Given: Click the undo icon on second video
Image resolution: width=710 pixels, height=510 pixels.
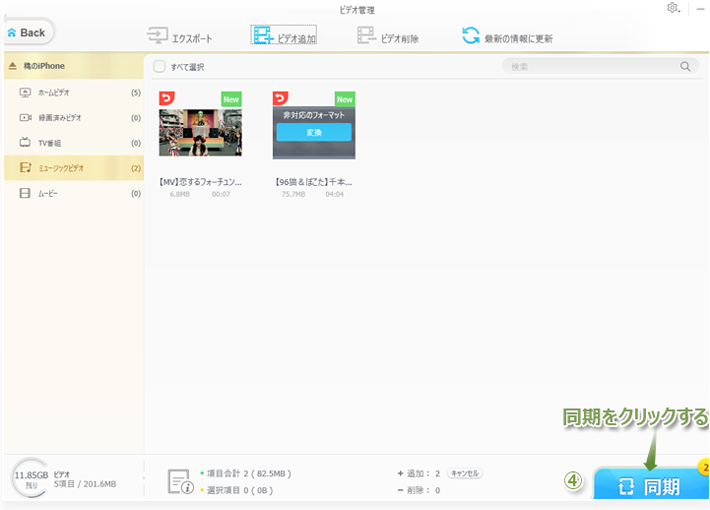Looking at the screenshot, I should (x=280, y=98).
